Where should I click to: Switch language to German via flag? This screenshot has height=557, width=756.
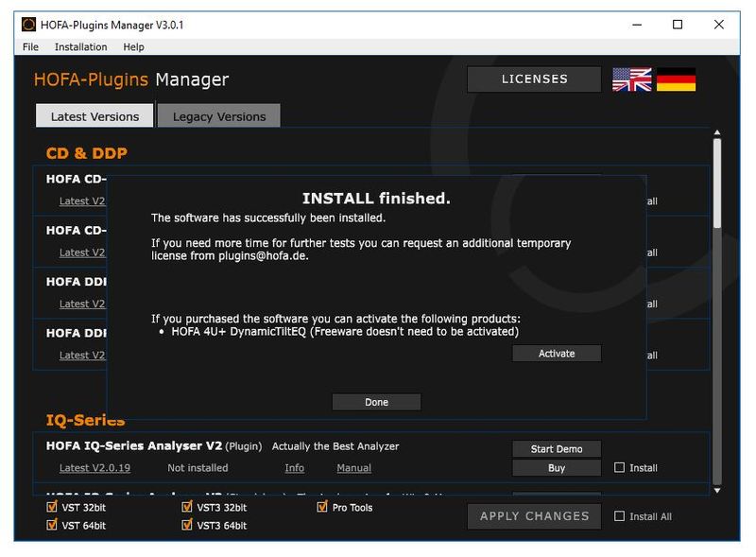click(x=676, y=79)
